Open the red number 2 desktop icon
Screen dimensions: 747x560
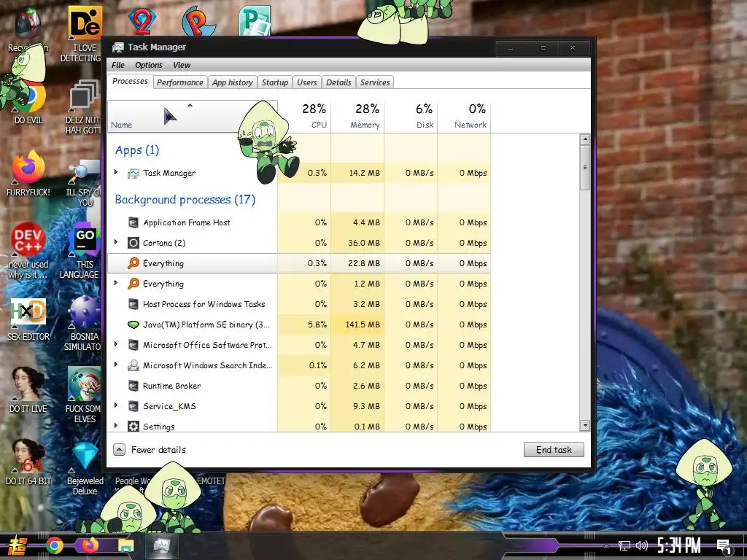click(142, 21)
